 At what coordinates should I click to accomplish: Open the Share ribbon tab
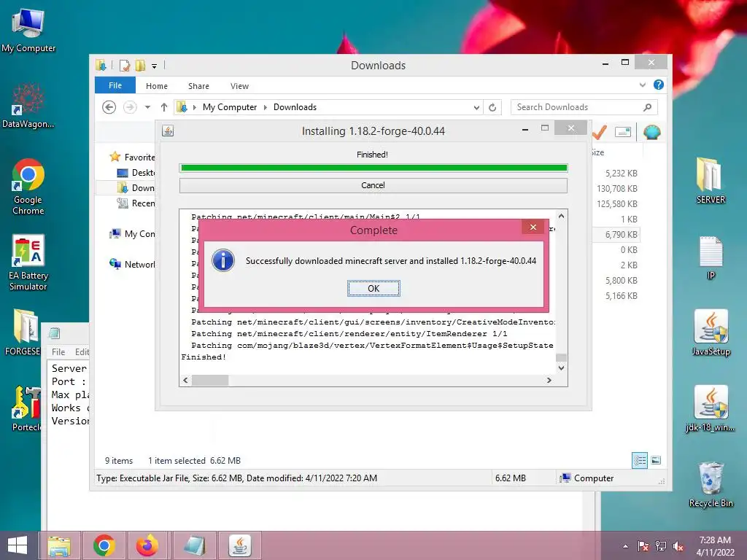[198, 86]
